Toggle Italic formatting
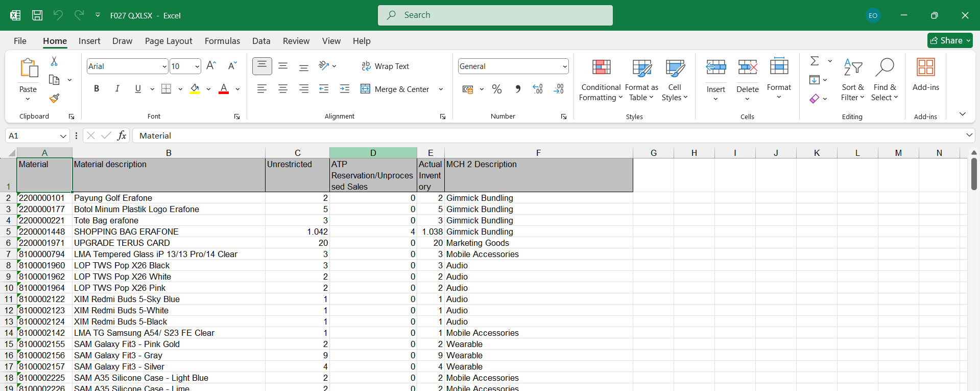This screenshot has width=980, height=391. [117, 89]
